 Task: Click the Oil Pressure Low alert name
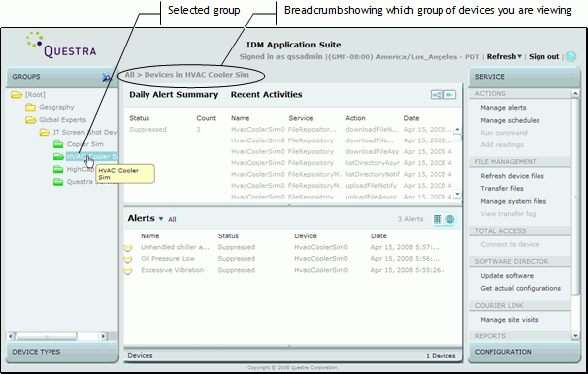[167, 259]
